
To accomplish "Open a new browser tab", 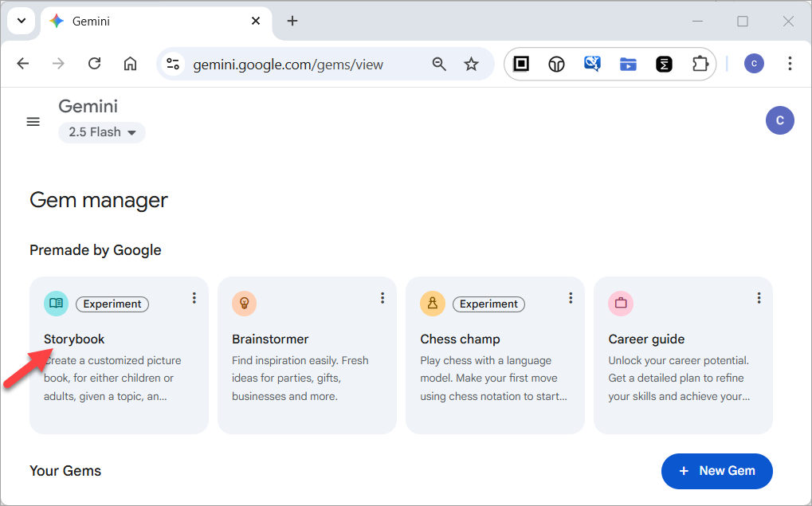I will pyautogui.click(x=292, y=21).
